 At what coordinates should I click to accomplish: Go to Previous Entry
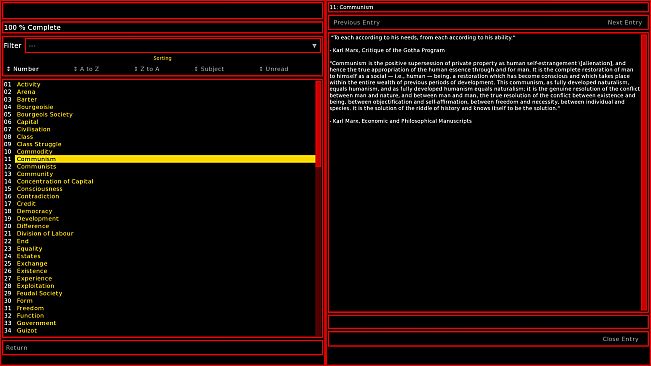click(x=357, y=22)
